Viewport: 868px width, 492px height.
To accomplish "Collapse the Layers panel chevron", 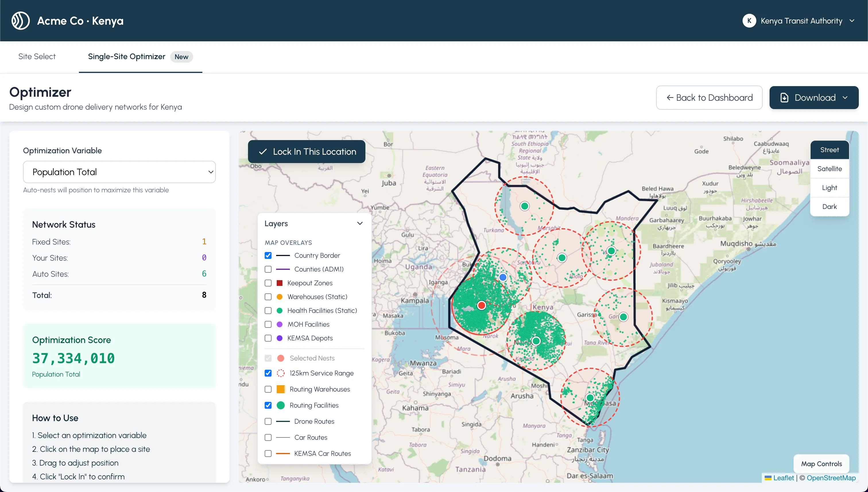I will [x=360, y=223].
